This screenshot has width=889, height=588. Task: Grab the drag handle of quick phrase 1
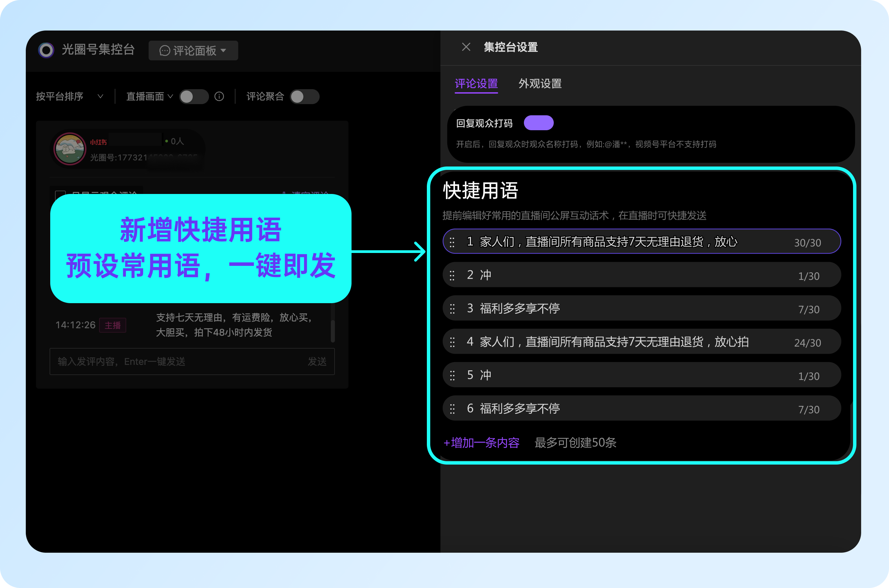452,242
